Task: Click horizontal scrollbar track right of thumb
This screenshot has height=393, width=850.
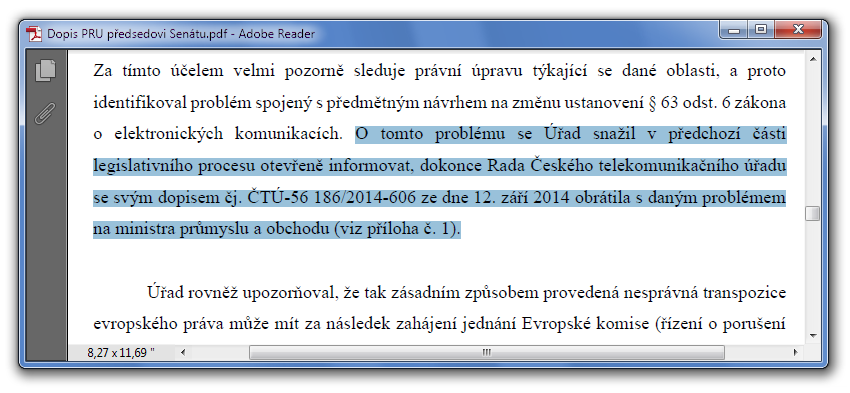Action: [x=757, y=352]
